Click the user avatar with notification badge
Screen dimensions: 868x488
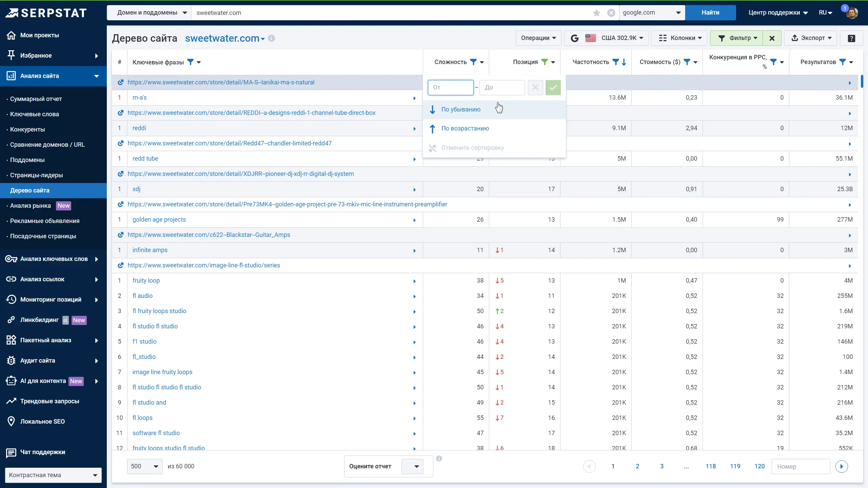tap(852, 13)
